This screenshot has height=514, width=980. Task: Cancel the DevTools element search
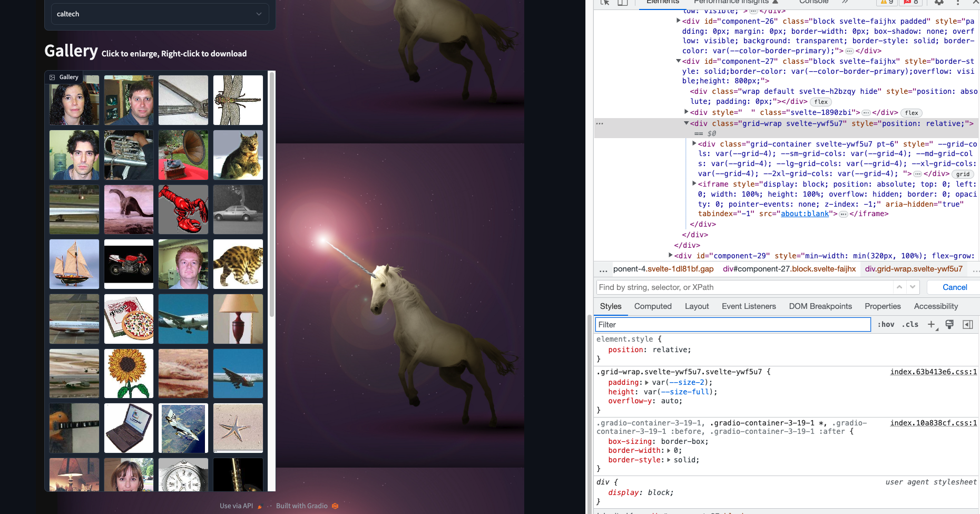pyautogui.click(x=955, y=287)
